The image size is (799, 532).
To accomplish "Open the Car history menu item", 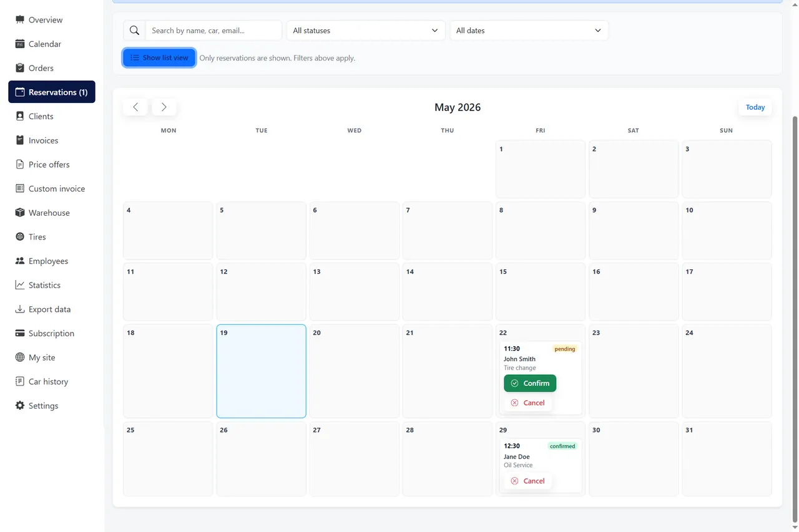I will [52, 382].
